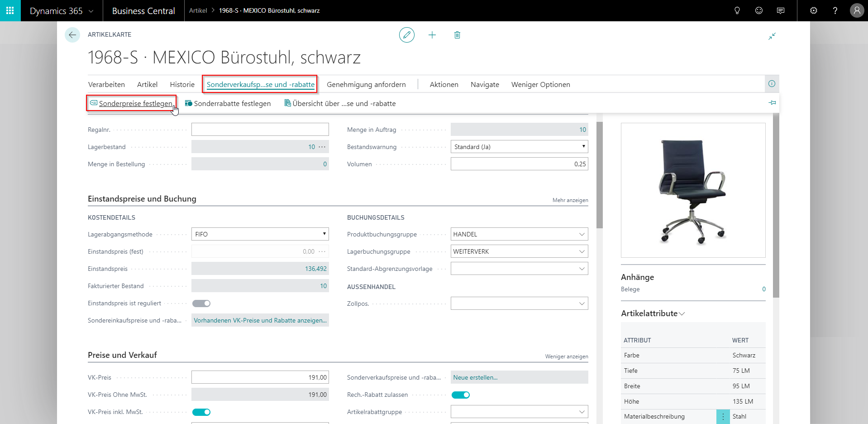This screenshot has width=868, height=424.
Task: Click the trash delete icon
Action: tap(457, 35)
